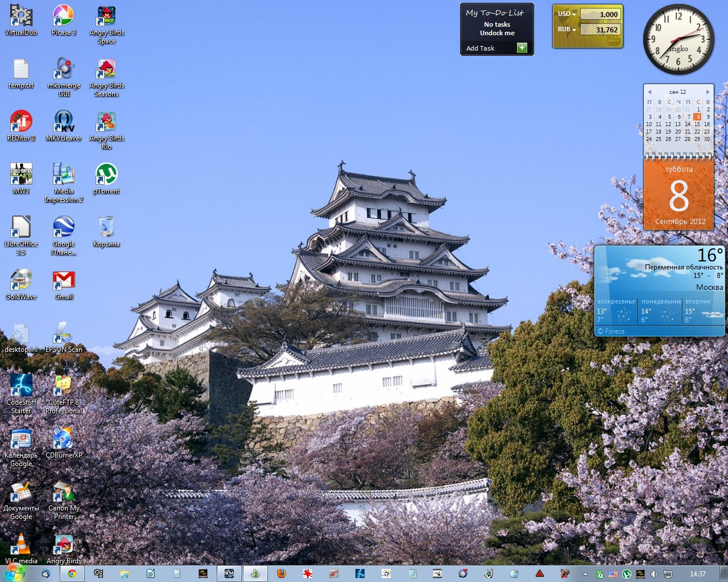This screenshot has width=728, height=582.
Task: Select the GoldWave desktop icon
Action: pos(21,281)
